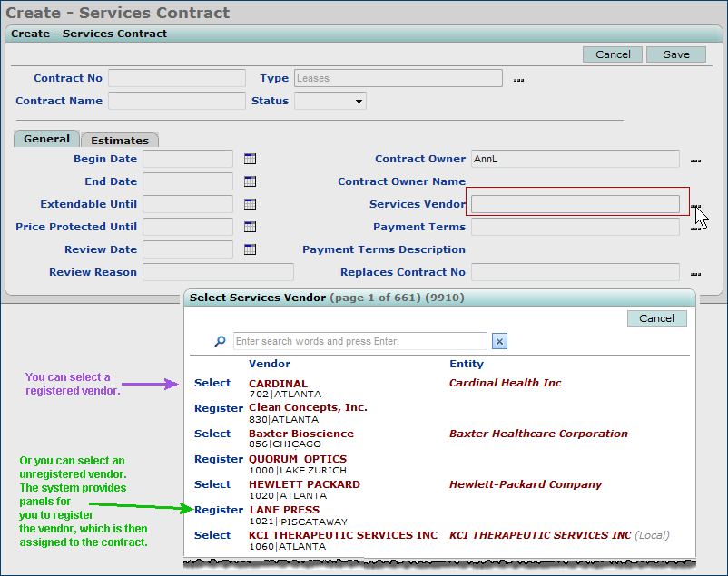This screenshot has width=728, height=576.
Task: Click Hewlett-Packard Company entity
Action: (526, 484)
